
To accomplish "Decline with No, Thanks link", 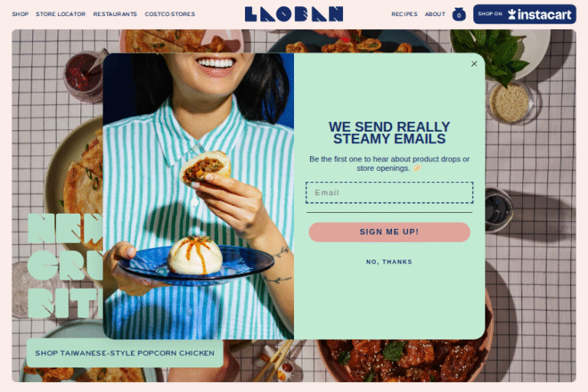I will [389, 262].
